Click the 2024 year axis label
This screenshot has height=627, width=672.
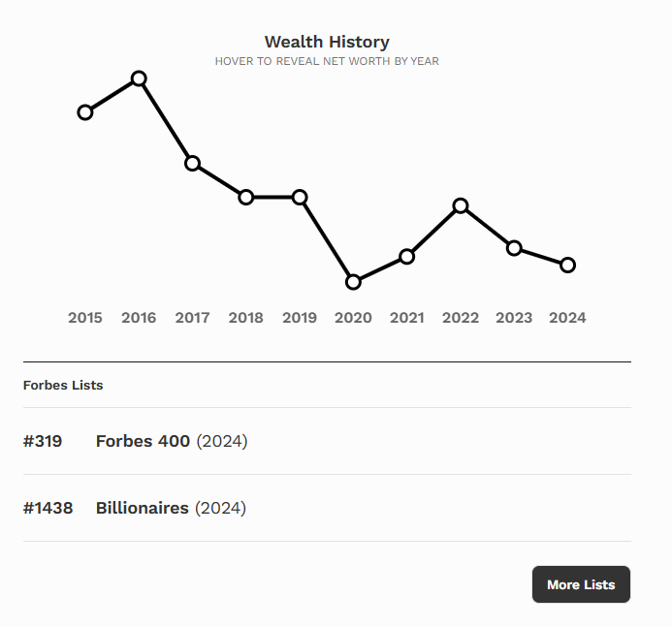pos(568,318)
